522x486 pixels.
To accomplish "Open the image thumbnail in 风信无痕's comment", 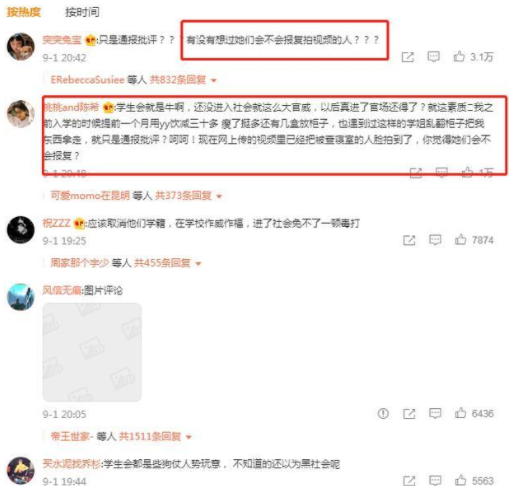I will click(x=92, y=352).
